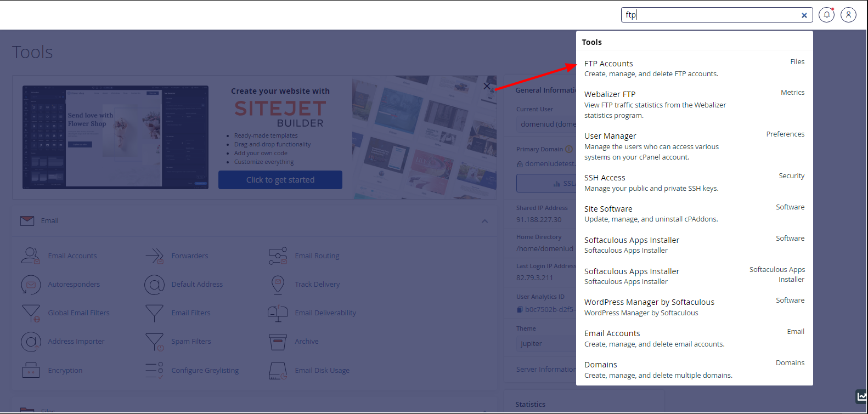Click the 'Click to get started' button
This screenshot has width=868, height=414.
point(280,180)
